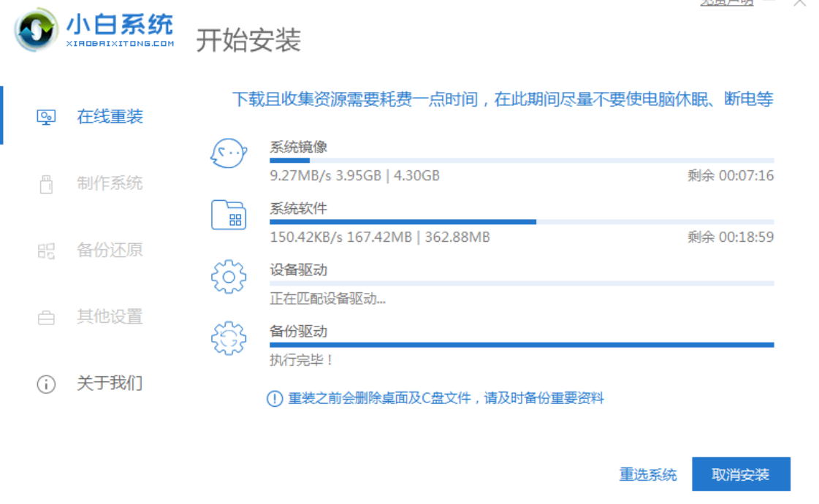
Task: Click the 系统软件 folder icon
Action: [229, 215]
